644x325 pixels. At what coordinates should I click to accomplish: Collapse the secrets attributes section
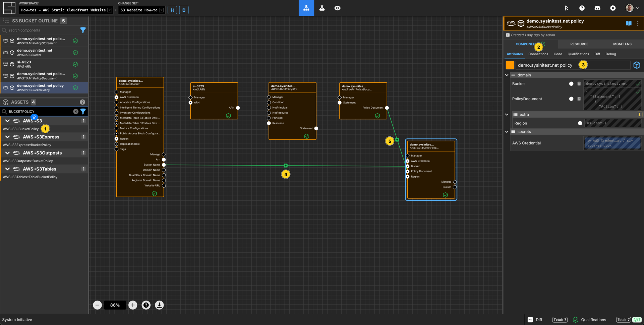pyautogui.click(x=507, y=132)
